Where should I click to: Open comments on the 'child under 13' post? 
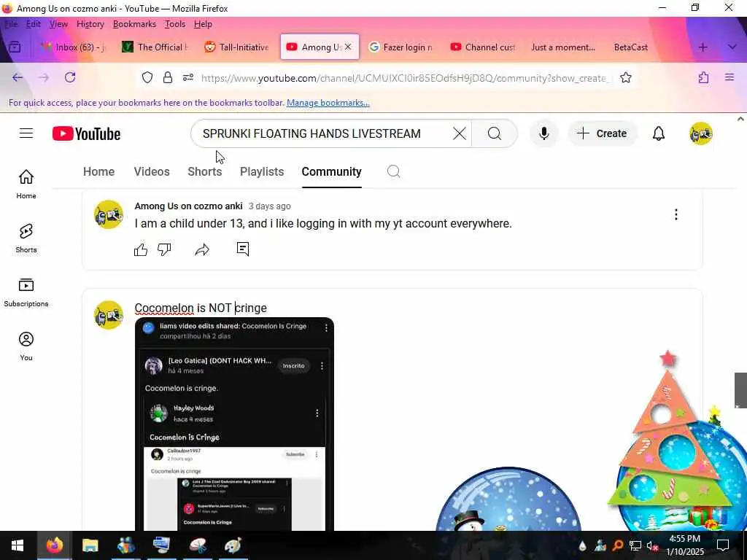click(x=243, y=249)
